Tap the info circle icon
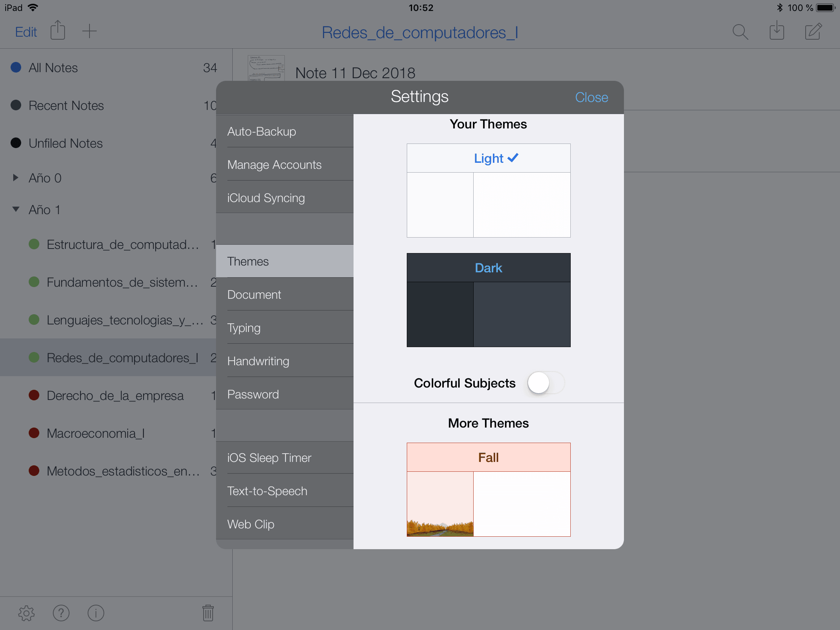840x630 pixels. point(96,613)
